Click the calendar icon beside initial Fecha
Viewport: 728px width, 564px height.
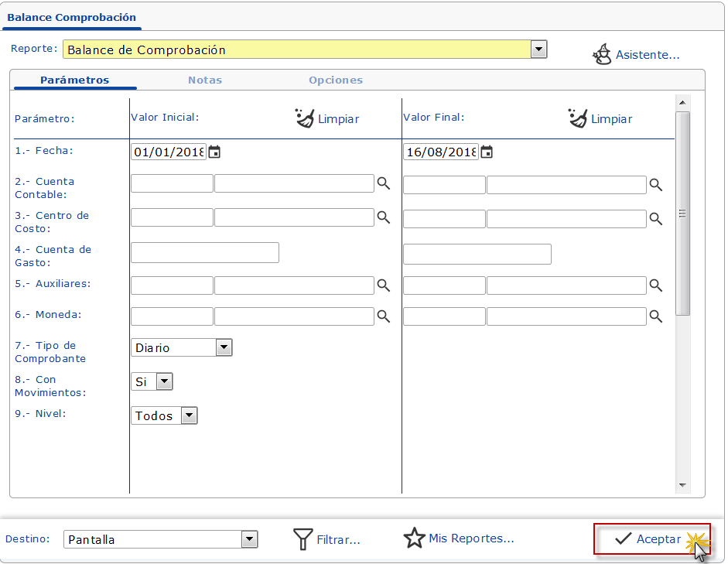[215, 152]
